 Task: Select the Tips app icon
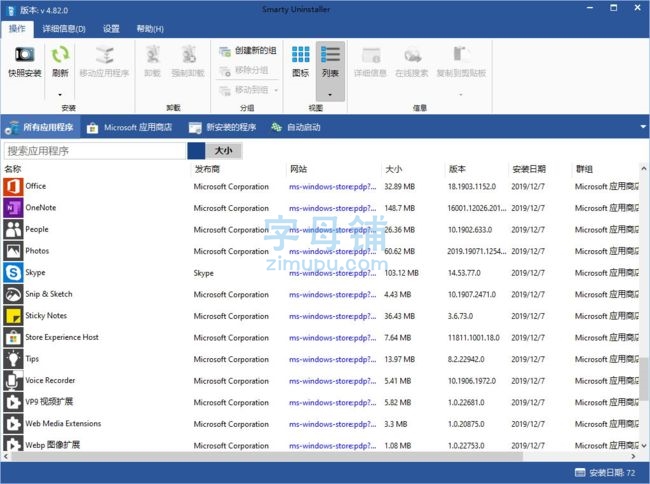[13, 359]
